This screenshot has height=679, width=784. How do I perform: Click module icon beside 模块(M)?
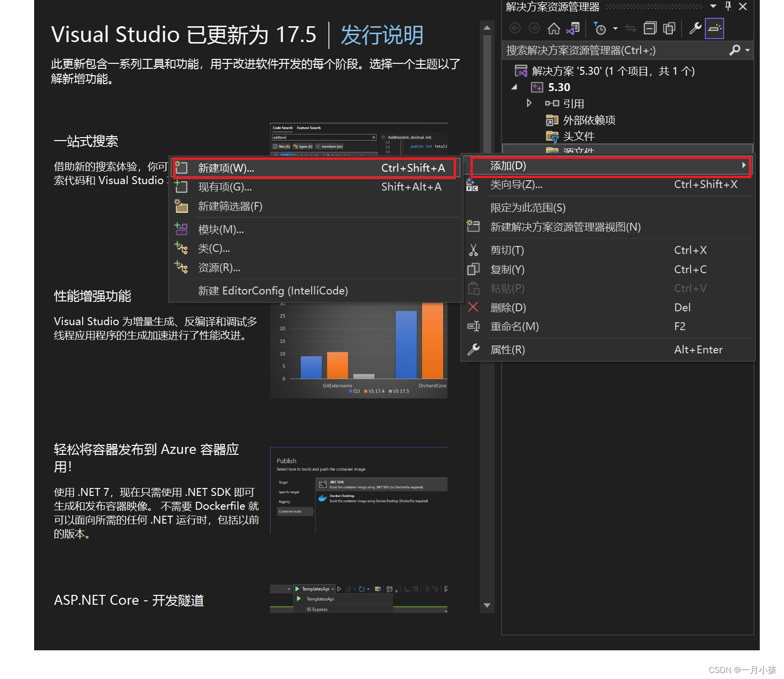click(x=181, y=229)
